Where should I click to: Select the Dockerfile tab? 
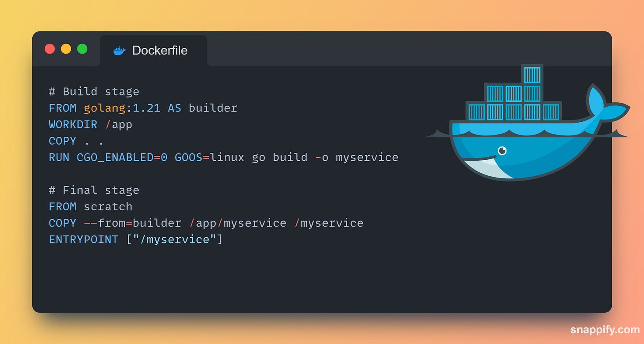pos(153,50)
